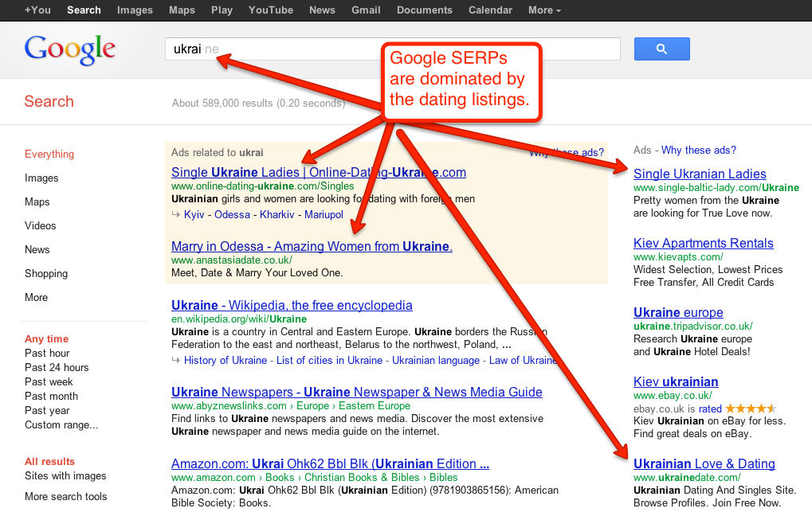Limit results to Past year
812x516 pixels.
point(47,410)
